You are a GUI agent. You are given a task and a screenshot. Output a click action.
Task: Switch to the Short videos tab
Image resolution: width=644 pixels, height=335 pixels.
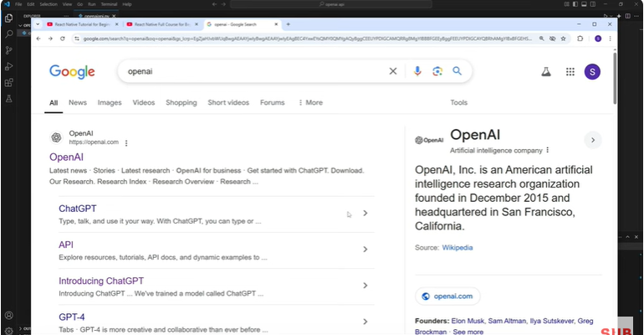[x=228, y=102]
